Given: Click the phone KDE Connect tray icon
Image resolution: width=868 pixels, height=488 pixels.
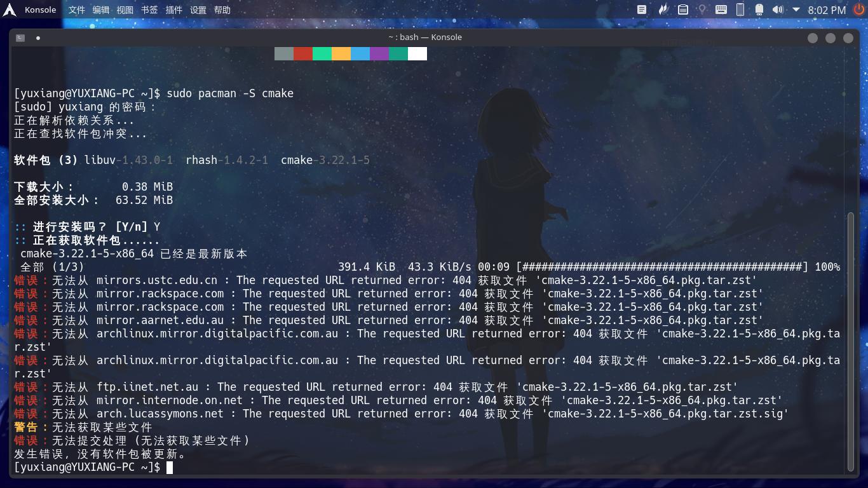Looking at the screenshot, I should pos(740,10).
